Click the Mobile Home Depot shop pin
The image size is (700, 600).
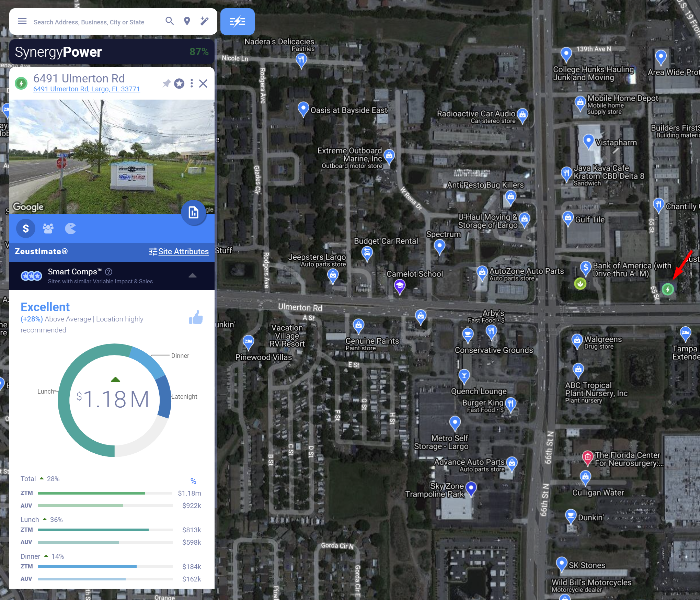[580, 103]
